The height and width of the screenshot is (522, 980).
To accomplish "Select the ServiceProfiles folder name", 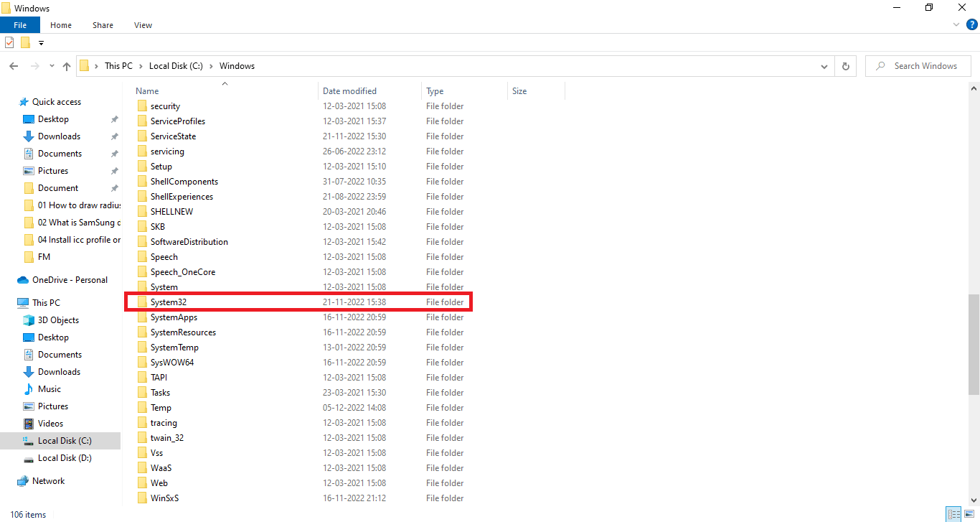I will [178, 121].
